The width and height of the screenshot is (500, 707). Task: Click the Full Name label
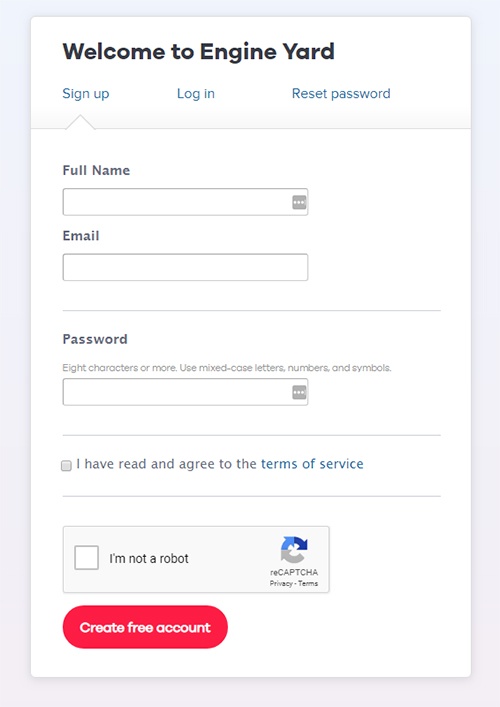pyautogui.click(x=96, y=170)
